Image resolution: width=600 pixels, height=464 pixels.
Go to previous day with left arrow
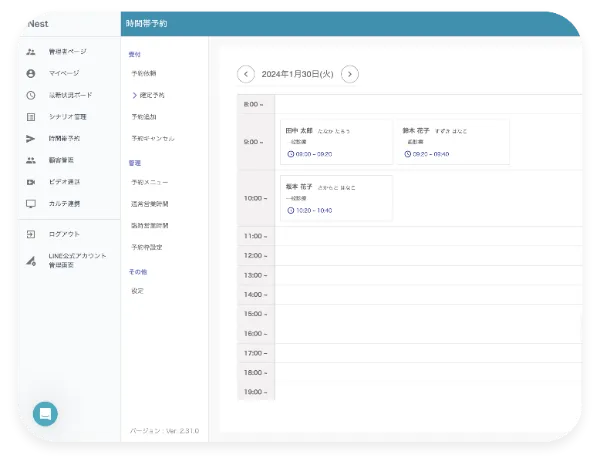tap(246, 74)
